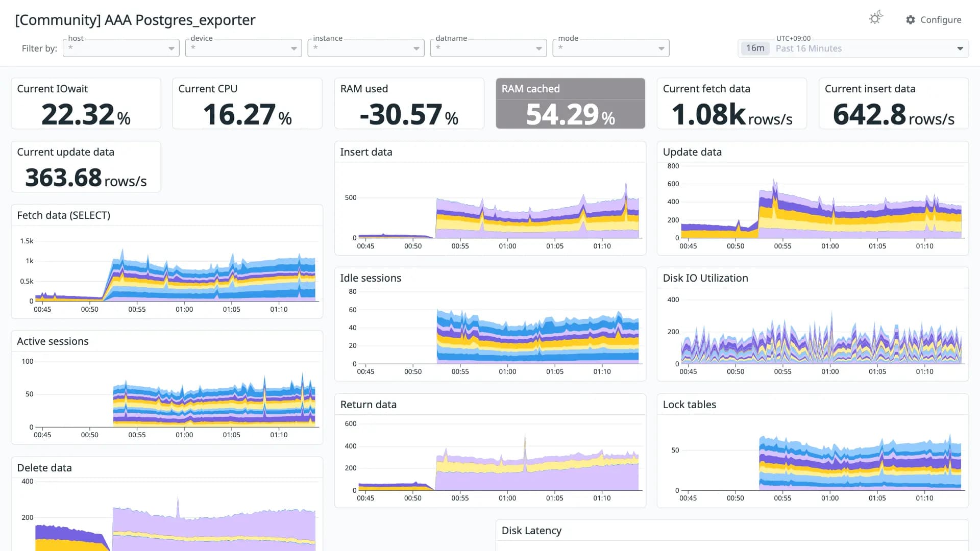The height and width of the screenshot is (551, 980).
Task: Click the Delete data panel title
Action: pyautogui.click(x=44, y=468)
